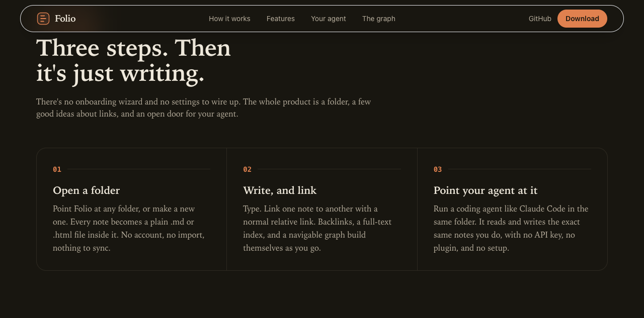Click the Claude Code agent description text
644x318 pixels.
point(511,228)
